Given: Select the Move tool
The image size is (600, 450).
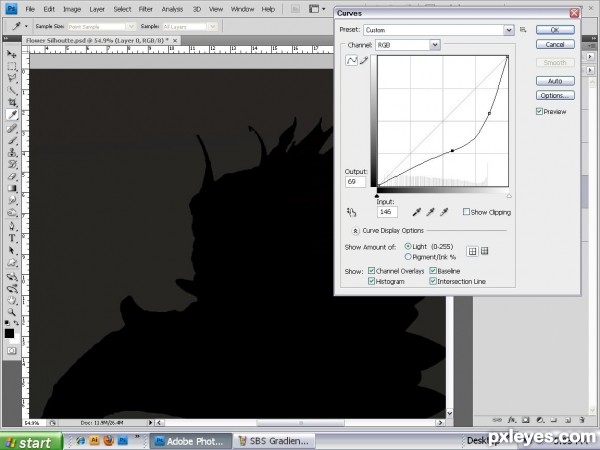Looking at the screenshot, I should click(x=12, y=54).
